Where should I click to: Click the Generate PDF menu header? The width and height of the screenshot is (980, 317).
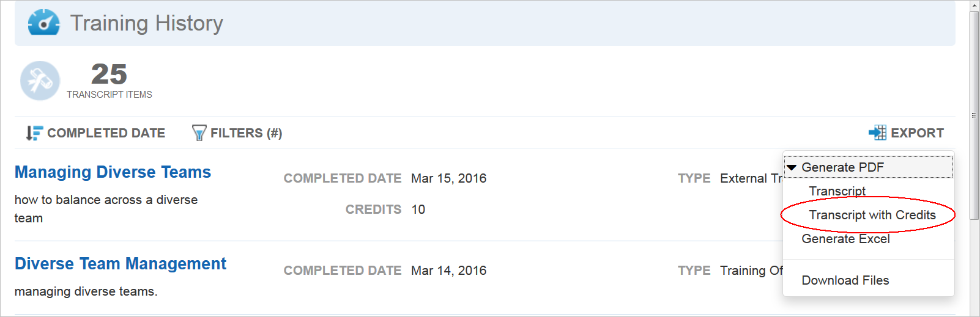(x=842, y=167)
